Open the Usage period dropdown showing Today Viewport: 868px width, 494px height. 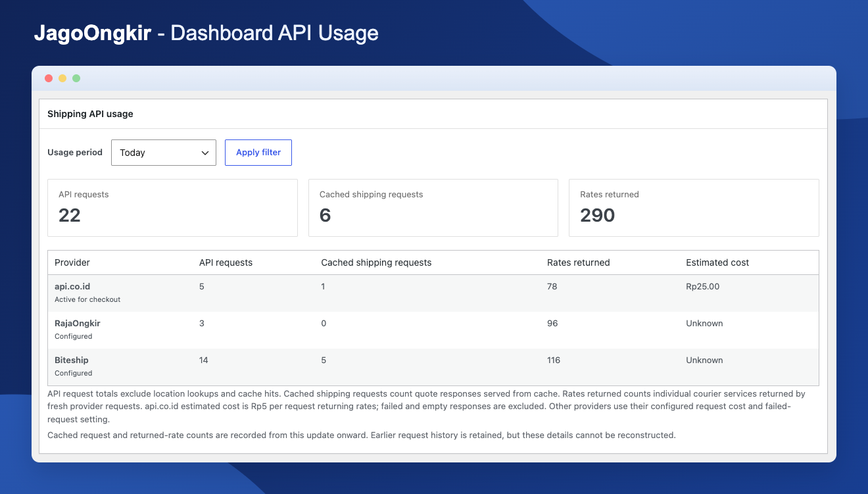click(164, 153)
